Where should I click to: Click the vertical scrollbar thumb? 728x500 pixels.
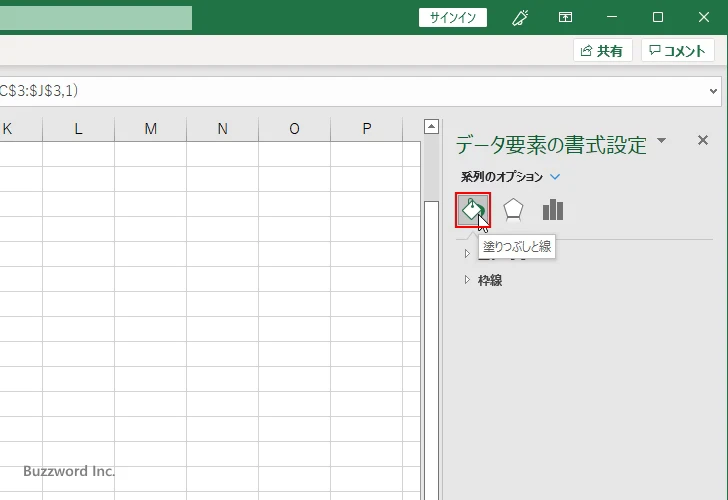tap(431, 351)
